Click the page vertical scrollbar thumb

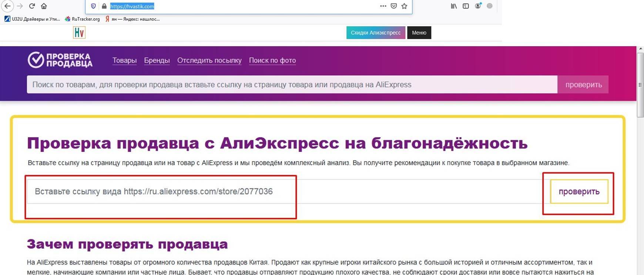coord(640,85)
